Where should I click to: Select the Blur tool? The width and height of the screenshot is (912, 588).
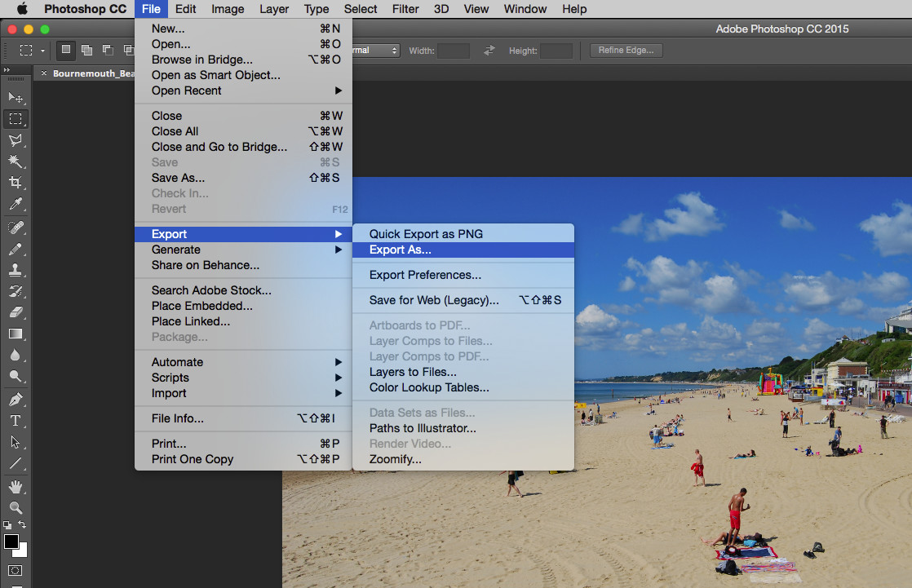[15, 356]
